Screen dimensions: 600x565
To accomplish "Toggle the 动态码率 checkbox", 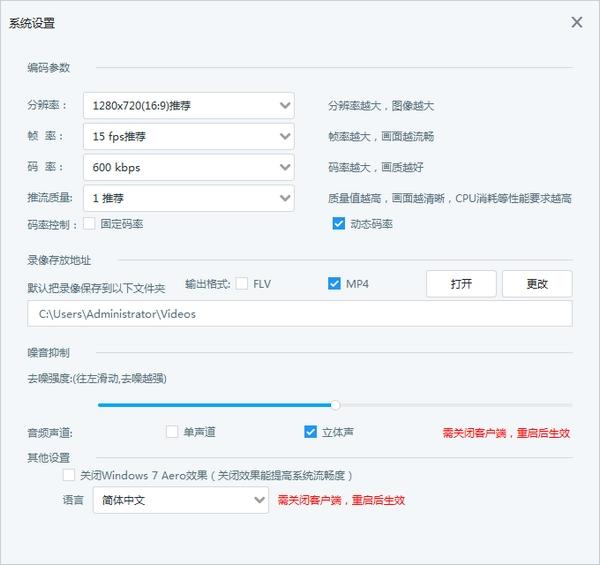I will [339, 224].
